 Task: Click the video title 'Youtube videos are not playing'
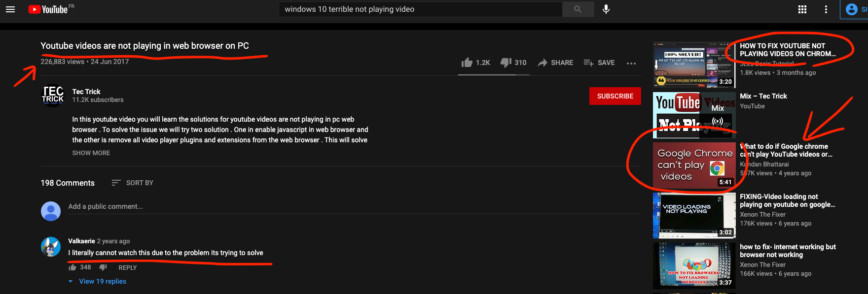pyautogui.click(x=145, y=46)
